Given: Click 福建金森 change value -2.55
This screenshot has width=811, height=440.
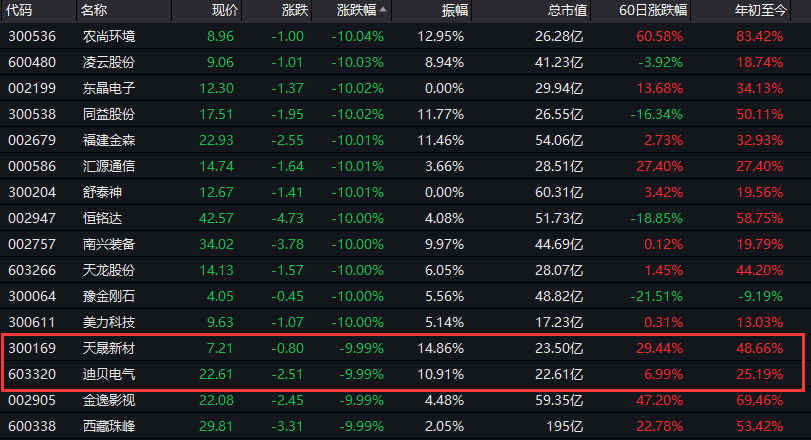Looking at the screenshot, I should click(288, 140).
